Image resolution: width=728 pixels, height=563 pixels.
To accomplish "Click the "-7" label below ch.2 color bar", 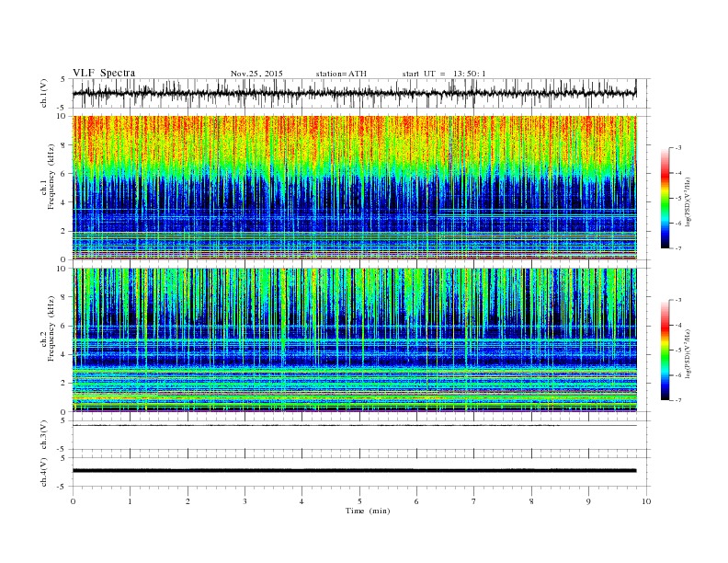I will pyautogui.click(x=677, y=400).
